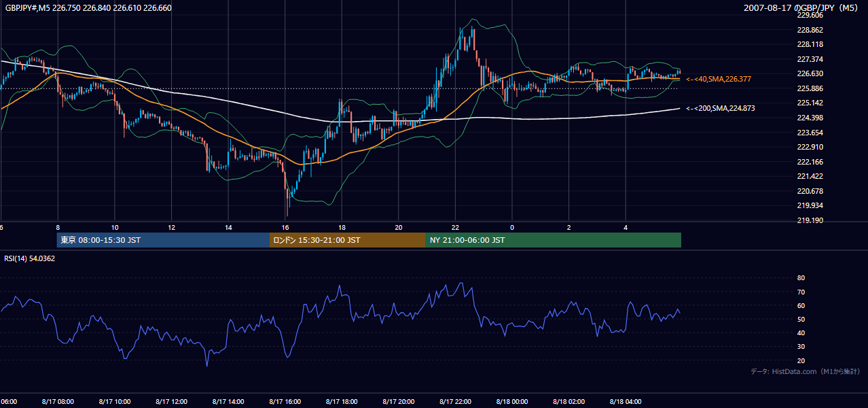Click the 8/17 12:00 time axis label
The image size is (868, 408).
click(x=171, y=402)
